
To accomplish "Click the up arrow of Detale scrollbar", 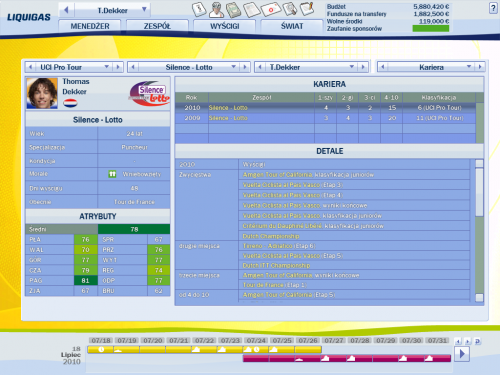I will point(479,163).
